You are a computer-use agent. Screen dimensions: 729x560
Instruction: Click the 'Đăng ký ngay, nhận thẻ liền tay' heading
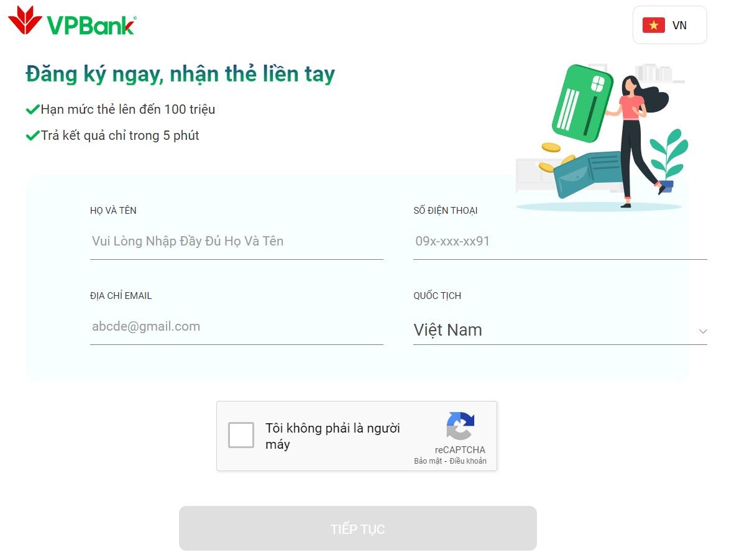click(x=180, y=75)
